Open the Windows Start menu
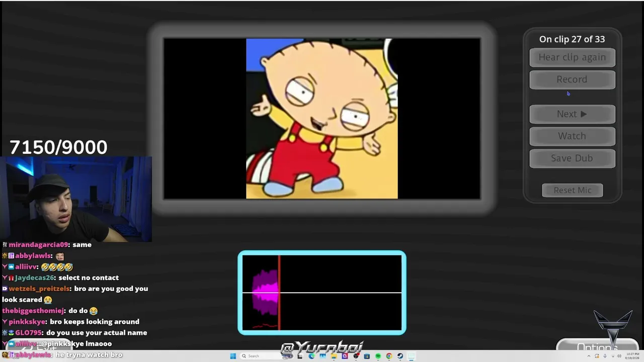 click(233, 356)
